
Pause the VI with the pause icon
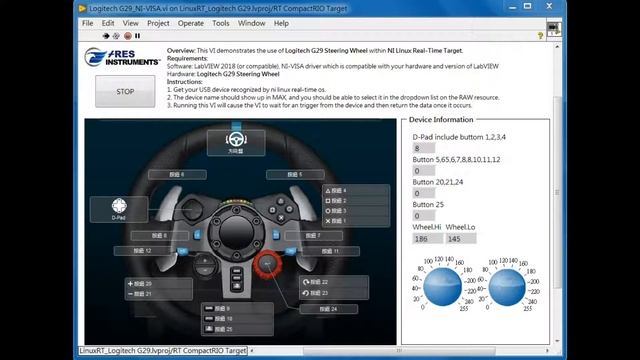[x=138, y=36]
